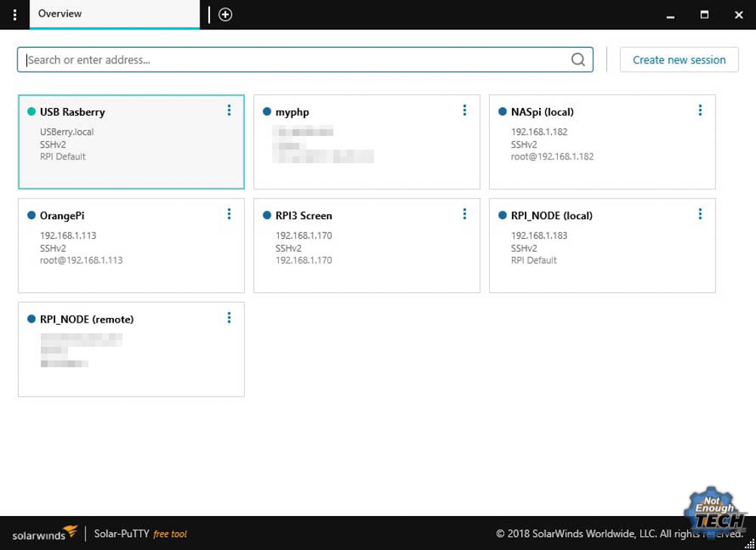This screenshot has width=756, height=550.
Task: Open the RPI3 Screen session card
Action: (x=367, y=245)
